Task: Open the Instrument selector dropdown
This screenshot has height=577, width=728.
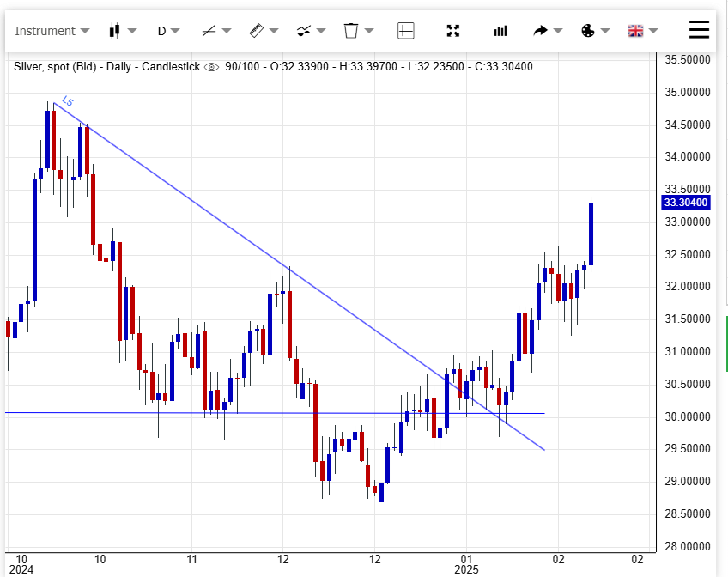Action: [x=52, y=31]
